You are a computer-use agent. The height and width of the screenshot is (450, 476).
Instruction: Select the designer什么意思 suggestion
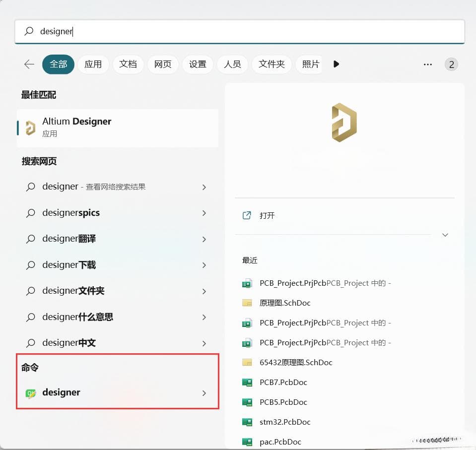pos(118,317)
